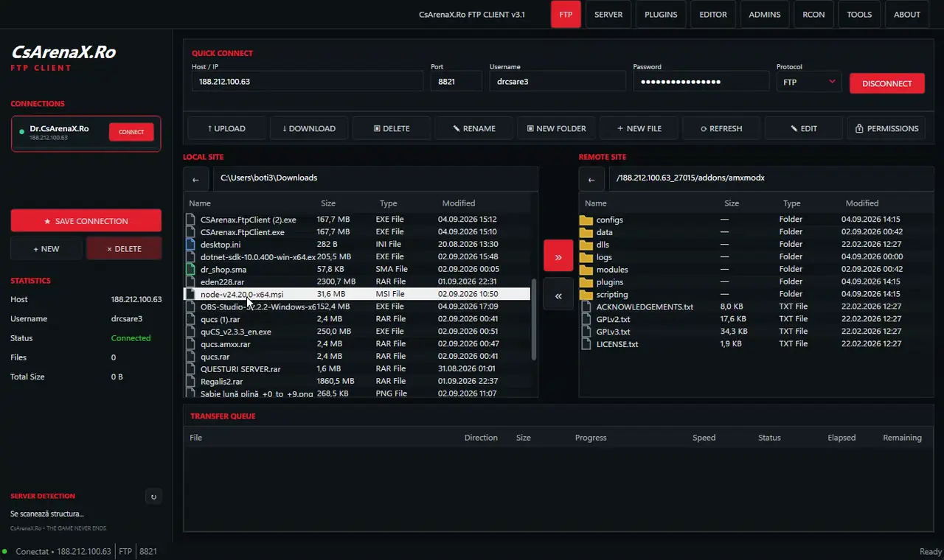Select node-v24.20.0-x64.msi in local list
The width and height of the screenshot is (944, 560).
[357, 294]
